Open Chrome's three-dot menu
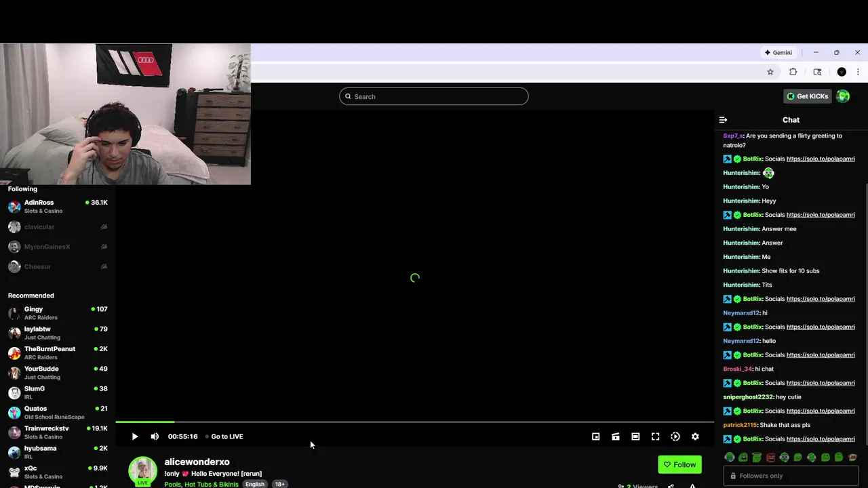The image size is (868, 488). pos(858,72)
